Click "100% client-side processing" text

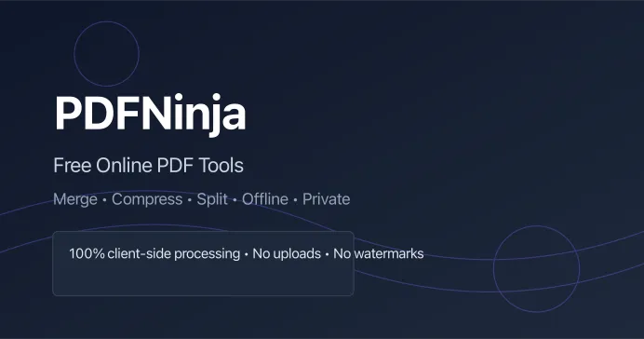coord(154,254)
